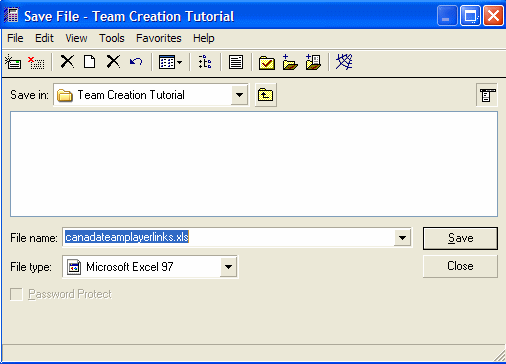This screenshot has height=364, width=506.
Task: Click the icon at right of Save in row
Action: click(487, 95)
